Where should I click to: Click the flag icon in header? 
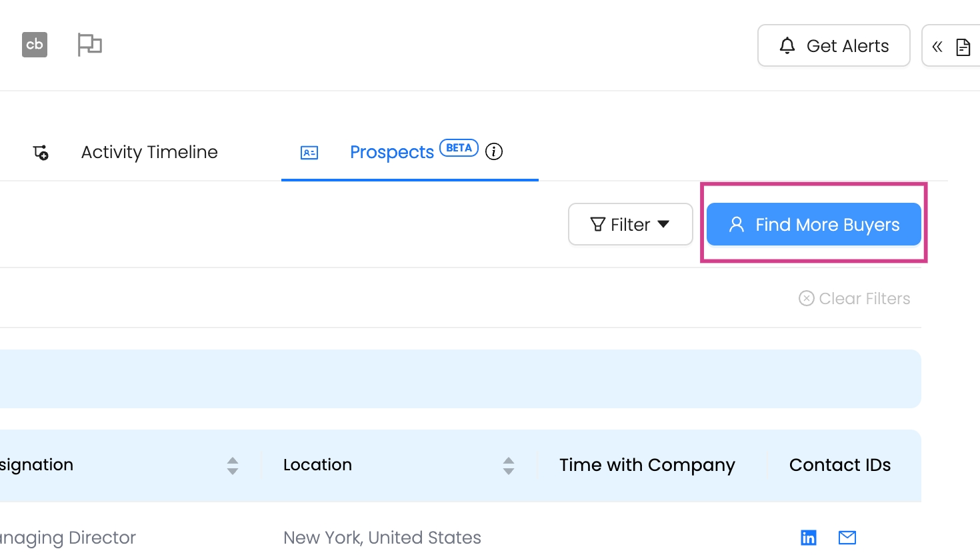(x=89, y=45)
